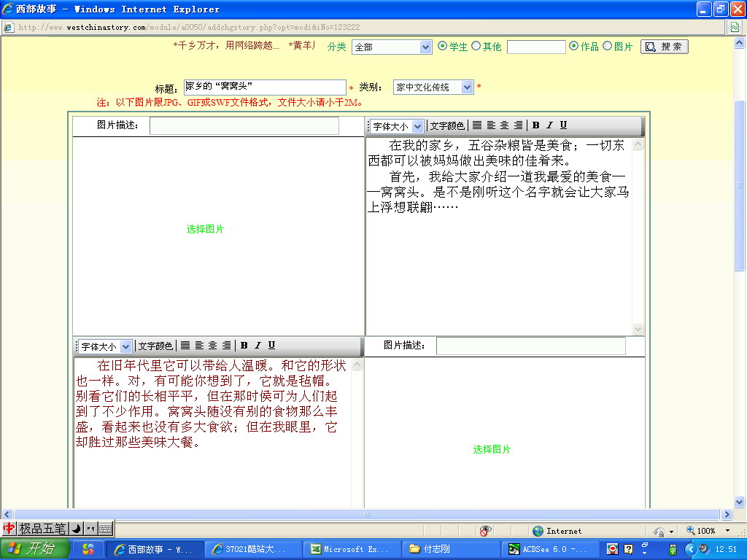Image resolution: width=747 pixels, height=560 pixels.
Task: Open 文字颜色 color picker in lower-left editor
Action: (155, 346)
